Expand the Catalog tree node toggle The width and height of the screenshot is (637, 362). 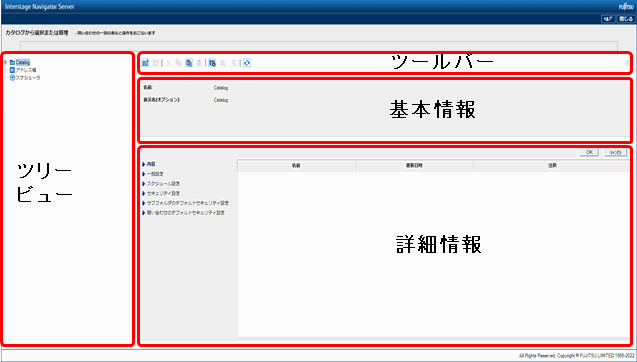click(x=5, y=63)
